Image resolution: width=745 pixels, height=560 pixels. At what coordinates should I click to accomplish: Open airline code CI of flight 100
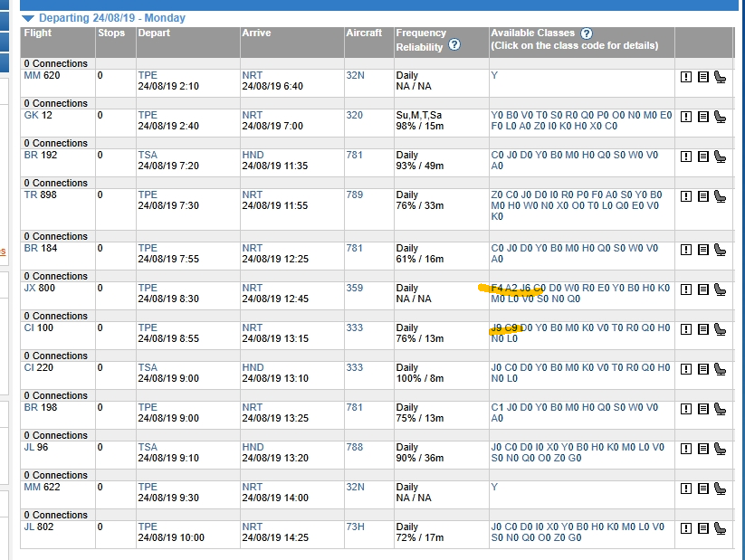pos(29,327)
